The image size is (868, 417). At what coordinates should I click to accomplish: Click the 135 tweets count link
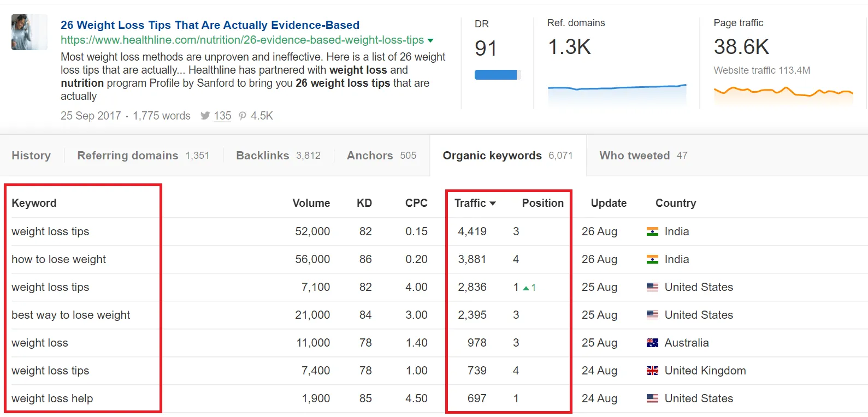click(222, 116)
